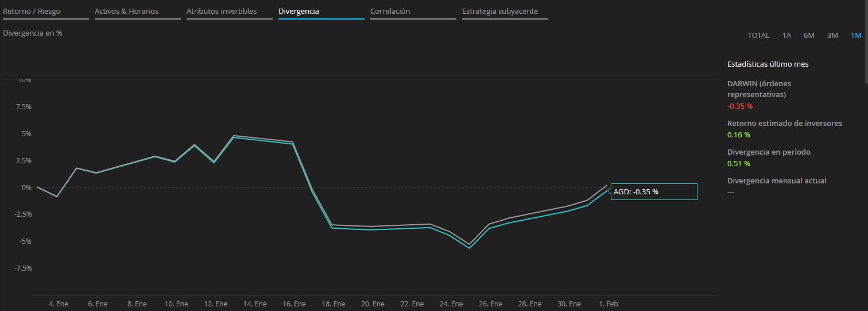This screenshot has height=311, width=868.
Task: Select the Atributos invertibles tab
Action: (222, 11)
